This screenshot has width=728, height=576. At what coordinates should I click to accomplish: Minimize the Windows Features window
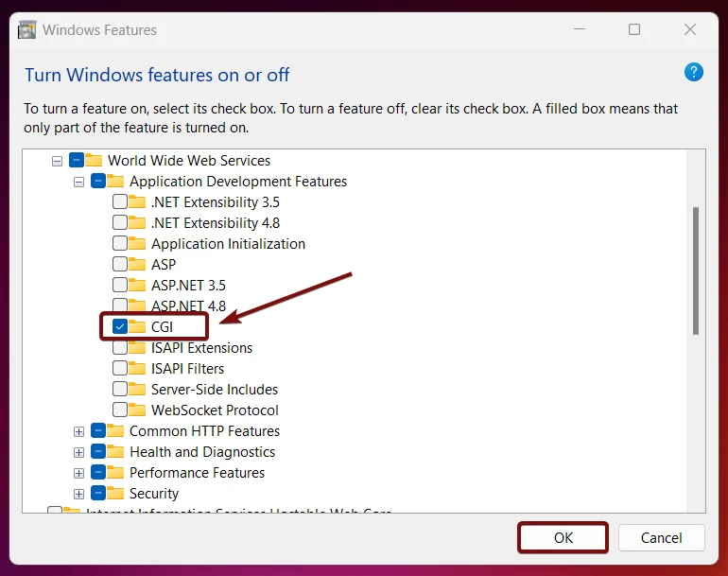579,29
